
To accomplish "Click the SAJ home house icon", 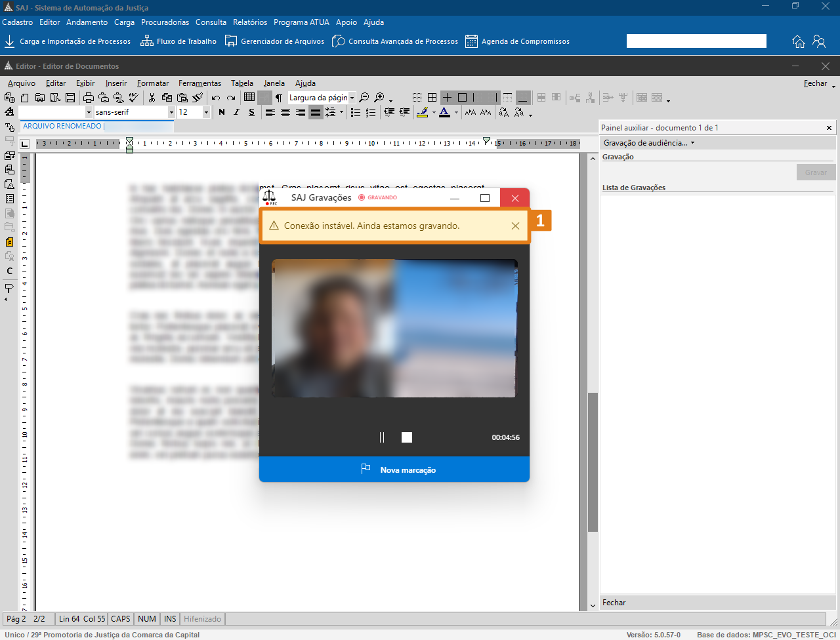I will pos(799,41).
